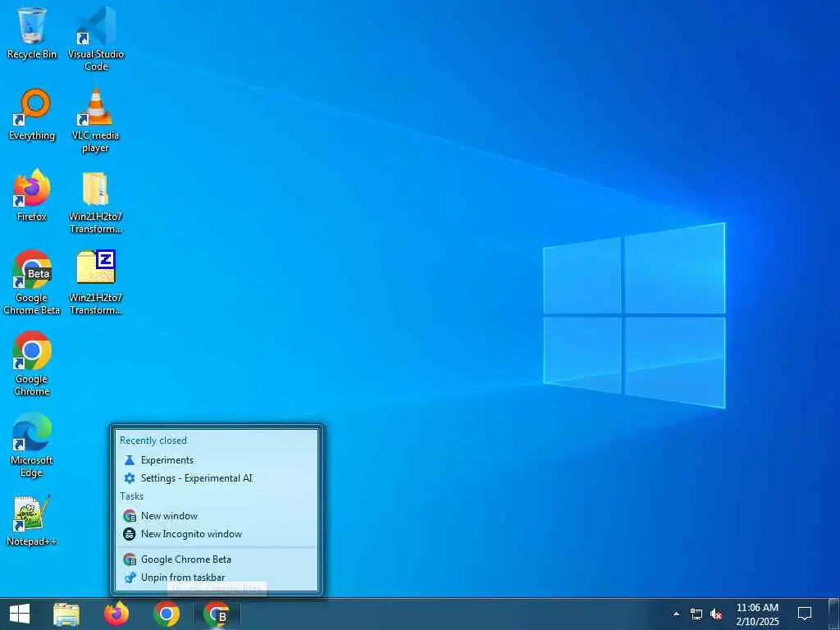The width and height of the screenshot is (840, 630).
Task: Select the Win21H2to7 Transform folder icon
Action: (96, 202)
